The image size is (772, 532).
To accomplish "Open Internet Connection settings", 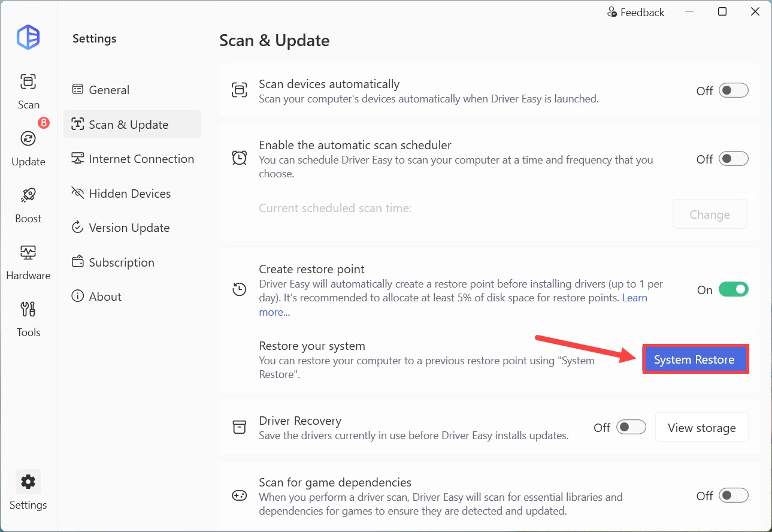I will point(132,159).
